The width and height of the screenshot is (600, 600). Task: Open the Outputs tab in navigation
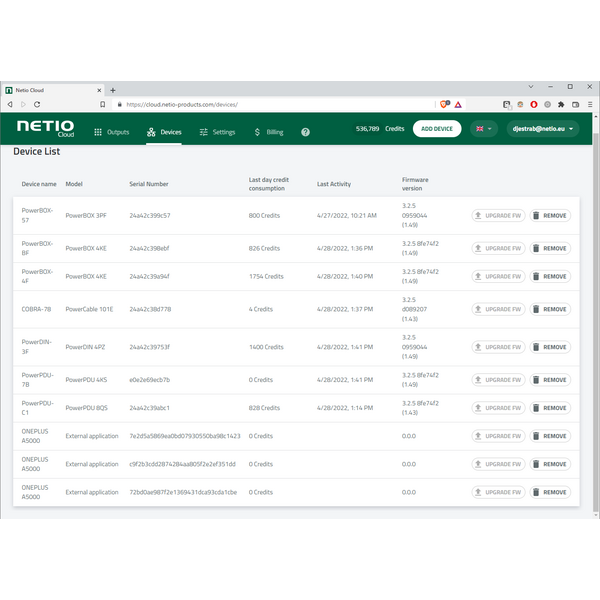(x=111, y=132)
